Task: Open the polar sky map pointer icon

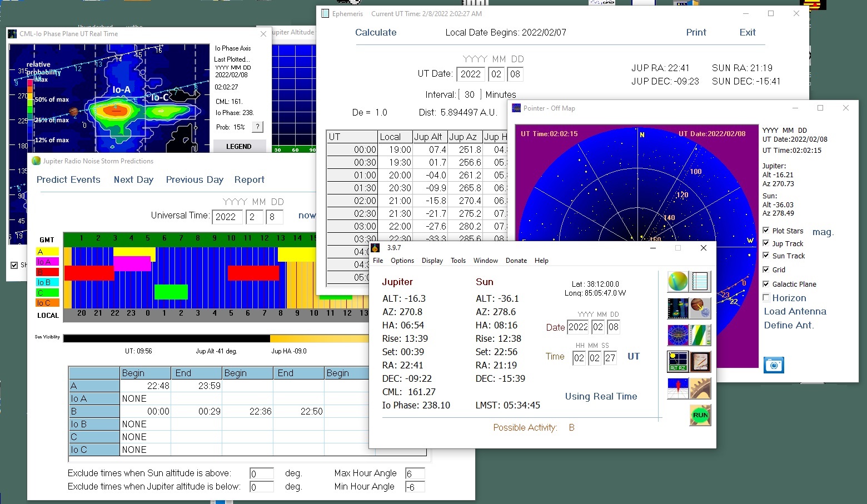Action: pyautogui.click(x=677, y=335)
